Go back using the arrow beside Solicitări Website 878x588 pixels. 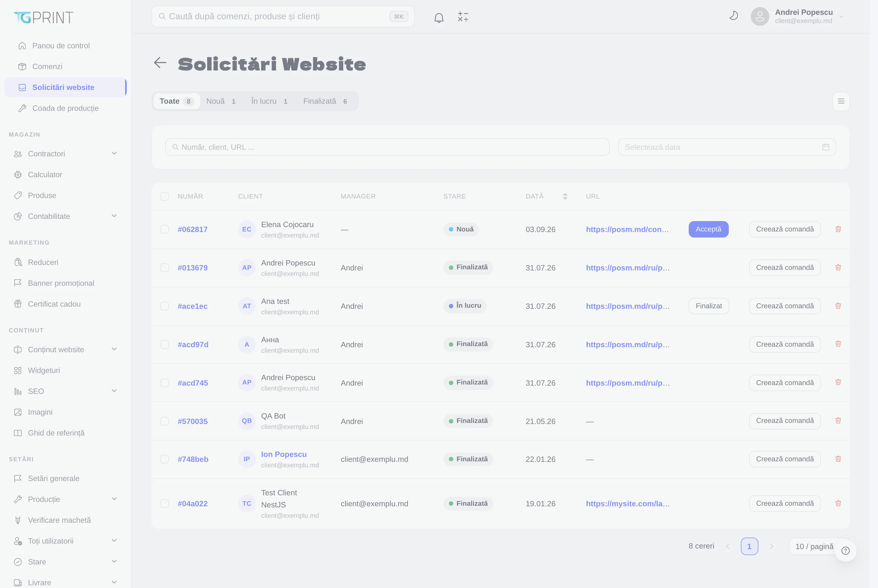tap(160, 63)
